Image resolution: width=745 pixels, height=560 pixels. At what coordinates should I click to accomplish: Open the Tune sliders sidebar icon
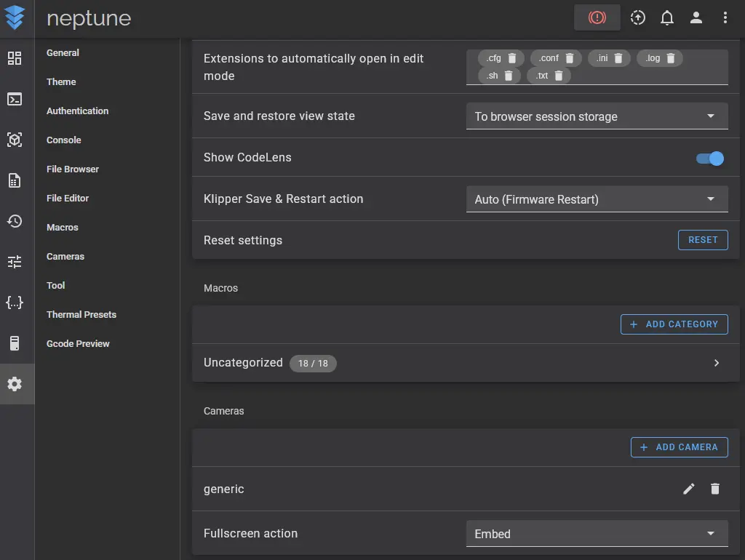point(15,262)
